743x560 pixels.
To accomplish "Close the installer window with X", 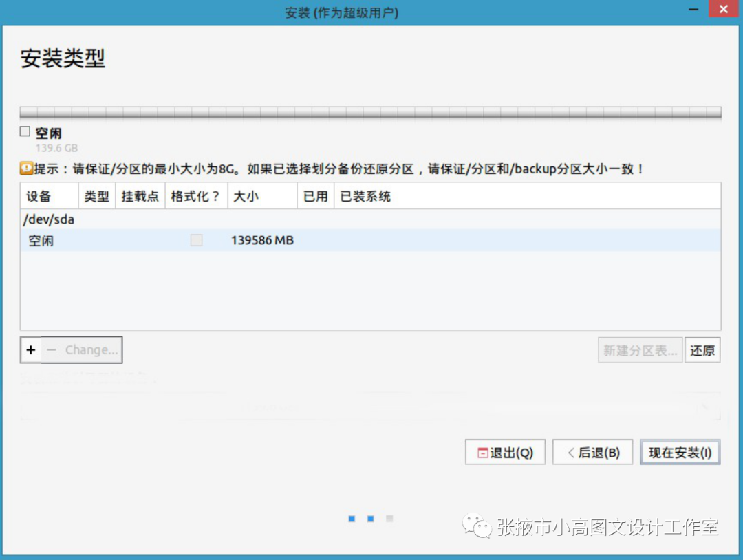I will tap(722, 10).
